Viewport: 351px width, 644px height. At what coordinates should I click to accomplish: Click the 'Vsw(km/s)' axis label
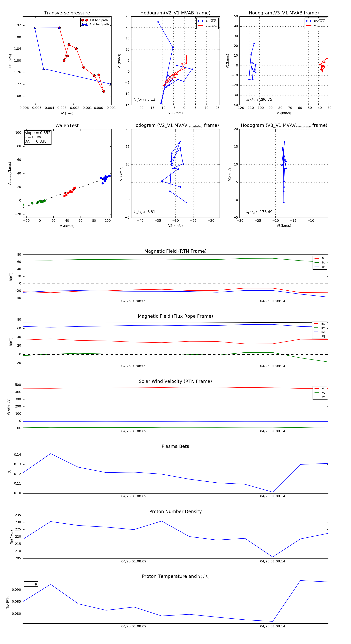[9, 407]
